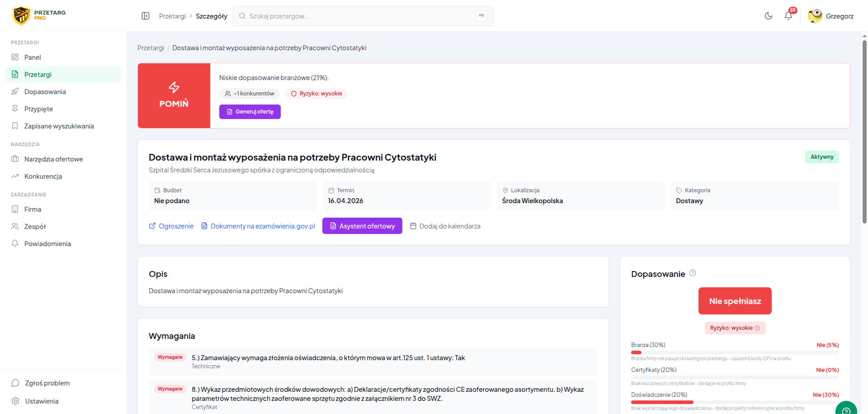Launch Asystent ofertowy
The width and height of the screenshot is (868, 414).
click(362, 226)
